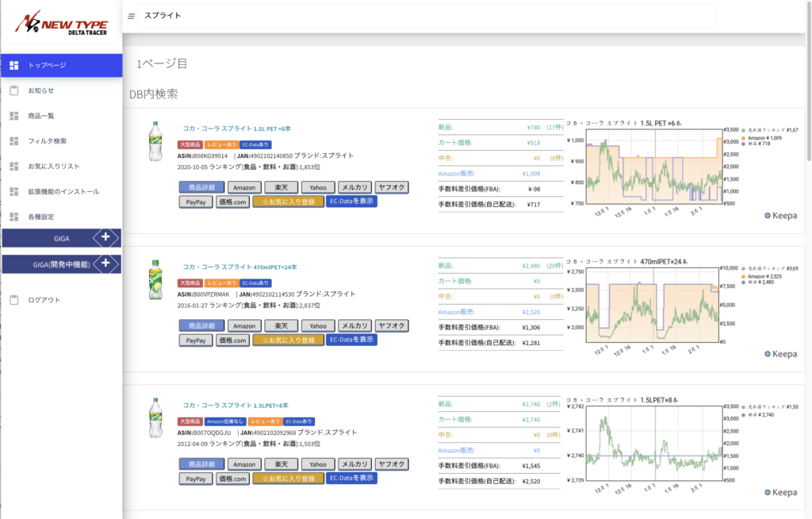Open 拡張機能のインストール menu item

point(62,191)
